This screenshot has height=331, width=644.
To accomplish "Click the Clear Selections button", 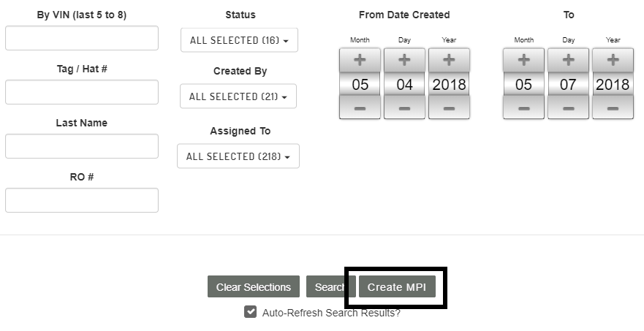I will point(254,286).
